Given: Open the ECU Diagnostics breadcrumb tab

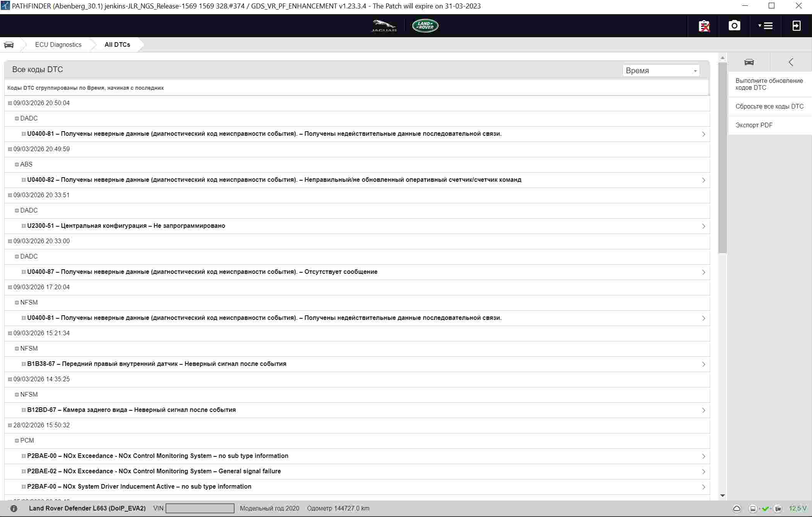Looking at the screenshot, I should 58,44.
